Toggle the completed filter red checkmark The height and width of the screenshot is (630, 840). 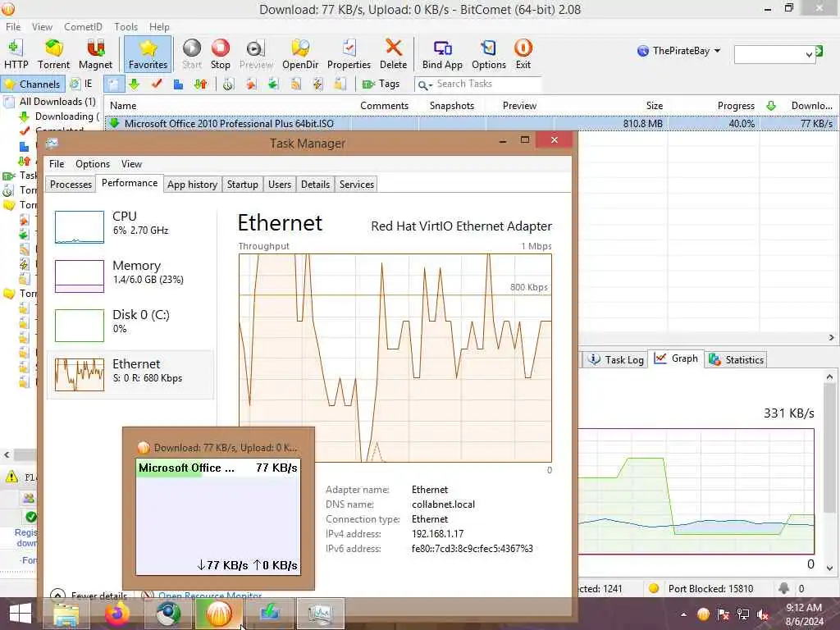tap(157, 84)
